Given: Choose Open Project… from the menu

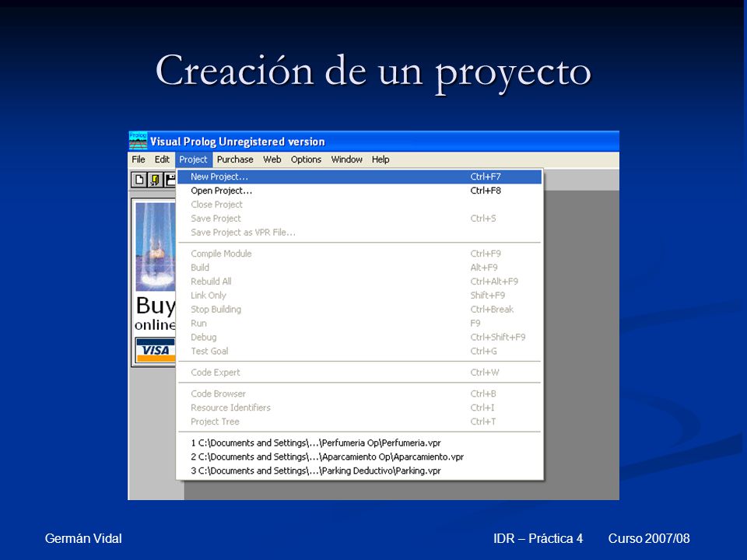Looking at the screenshot, I should 359,191.
